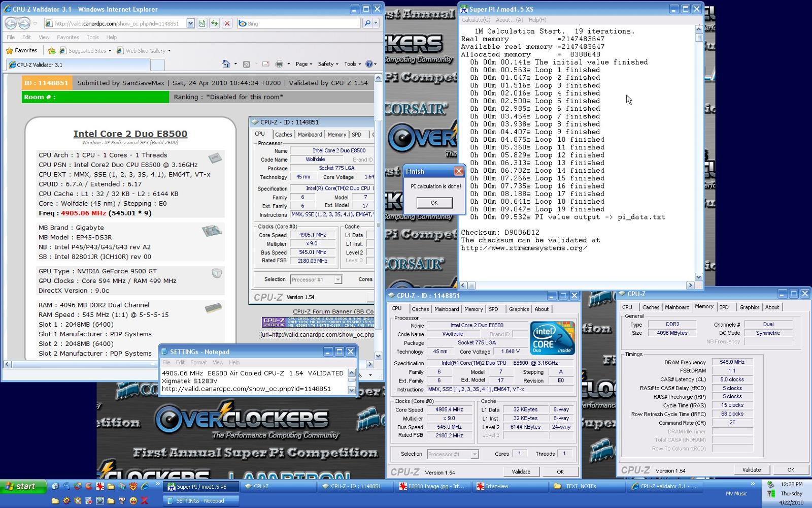The height and width of the screenshot is (508, 812).
Task: Click the smiley face Quick Launch icon
Action: pos(133,500)
